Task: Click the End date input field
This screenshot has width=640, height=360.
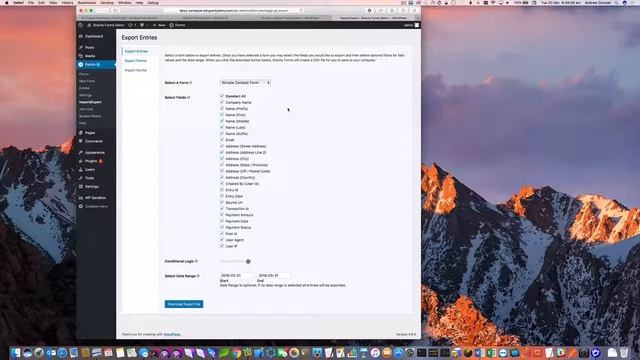Action: [x=273, y=276]
